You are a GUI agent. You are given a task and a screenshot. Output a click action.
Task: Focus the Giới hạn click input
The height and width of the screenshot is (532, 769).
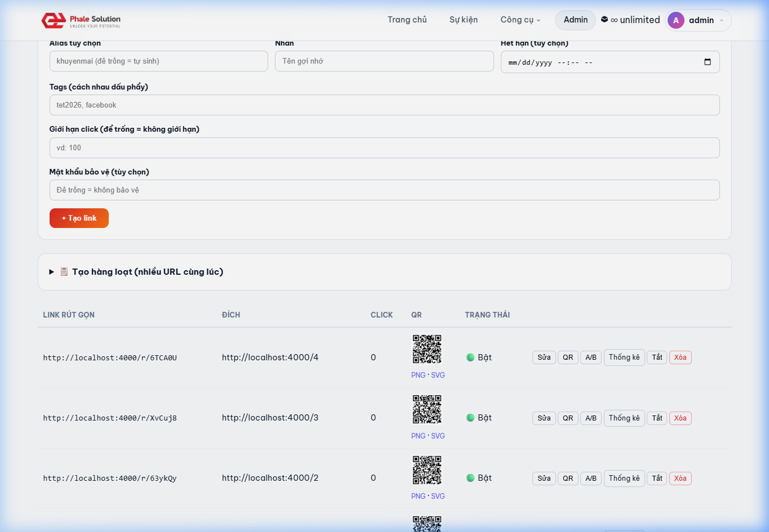[x=384, y=148]
